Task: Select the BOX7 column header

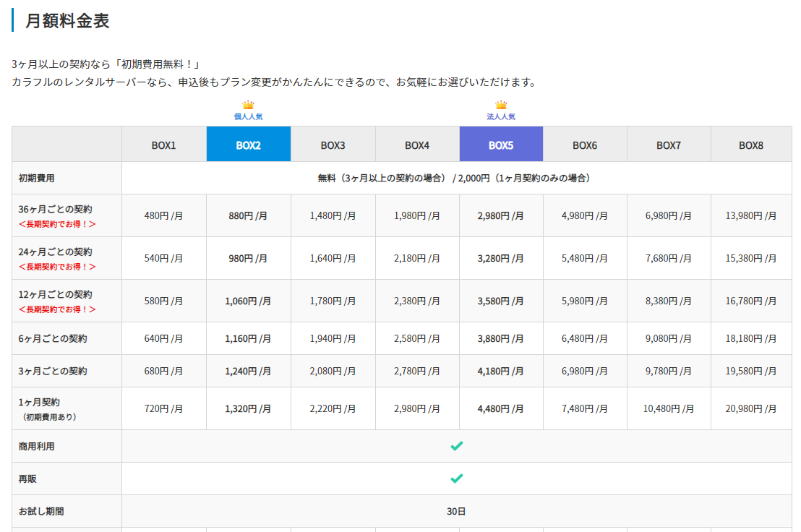Action: click(669, 145)
